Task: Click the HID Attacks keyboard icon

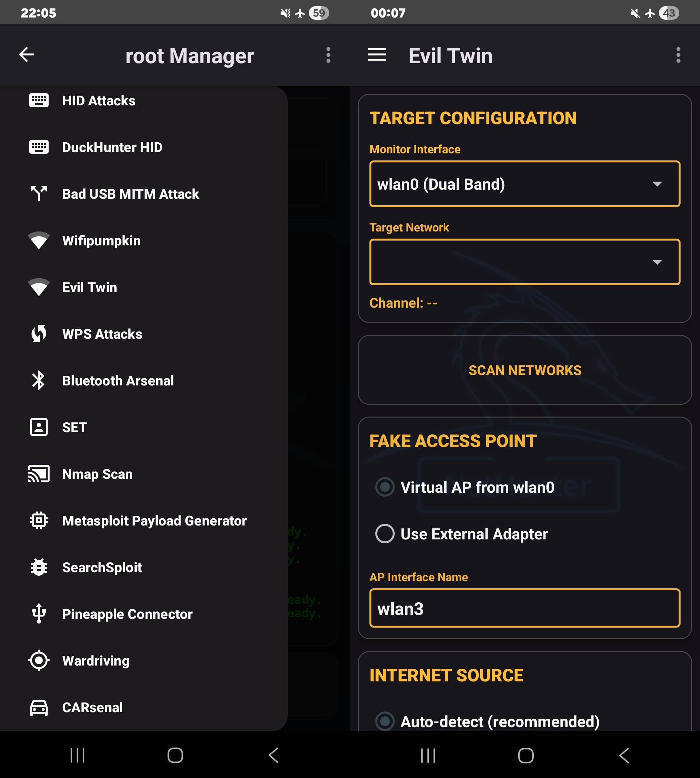Action: click(x=39, y=100)
